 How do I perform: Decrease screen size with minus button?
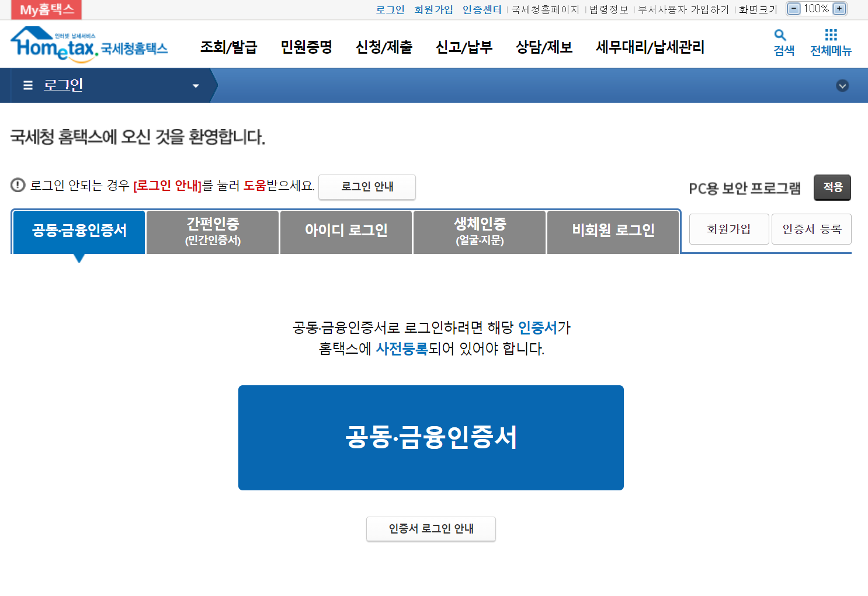[794, 9]
